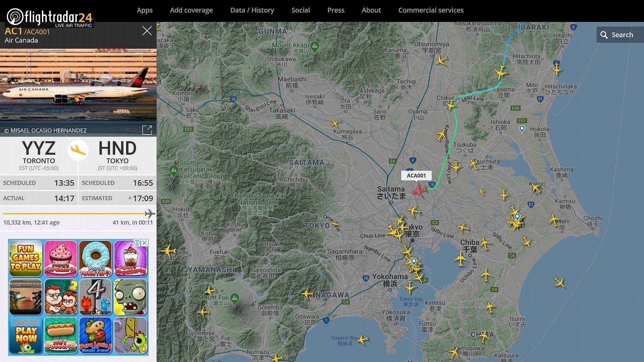Click the Play Now ad button
The height and width of the screenshot is (362, 644).
[26, 335]
